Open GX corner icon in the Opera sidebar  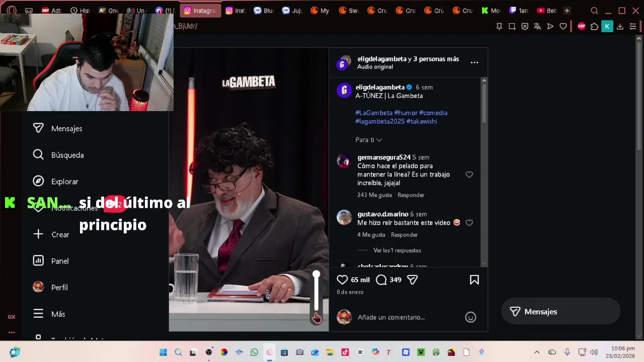tap(12, 317)
